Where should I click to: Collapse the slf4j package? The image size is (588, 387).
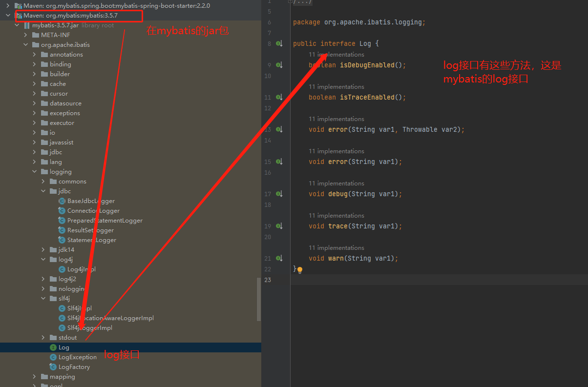point(43,299)
